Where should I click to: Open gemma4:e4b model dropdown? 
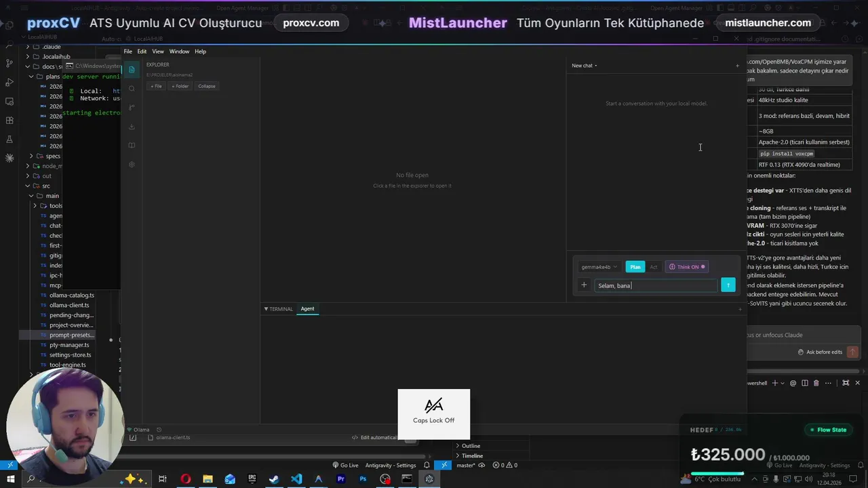coord(599,267)
